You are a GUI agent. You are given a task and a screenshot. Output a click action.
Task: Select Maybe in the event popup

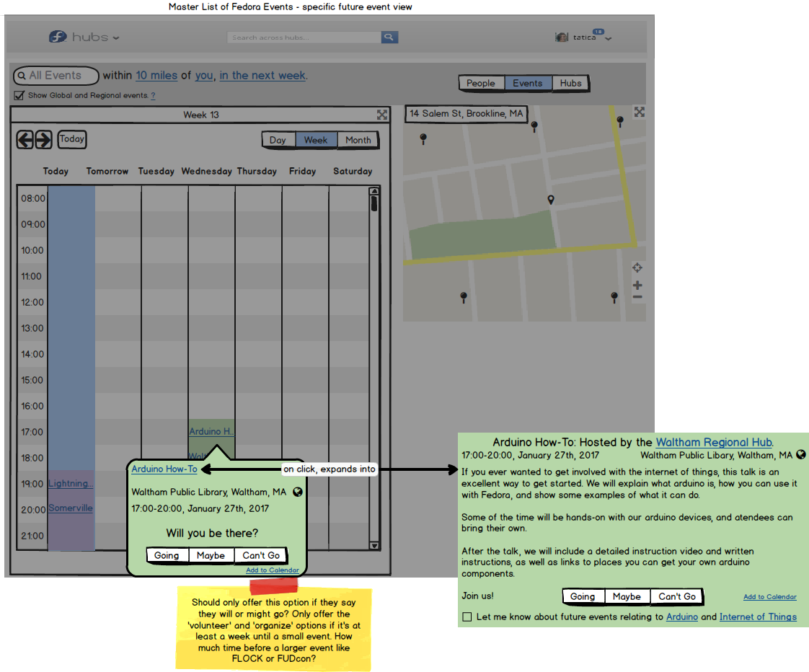coord(211,555)
